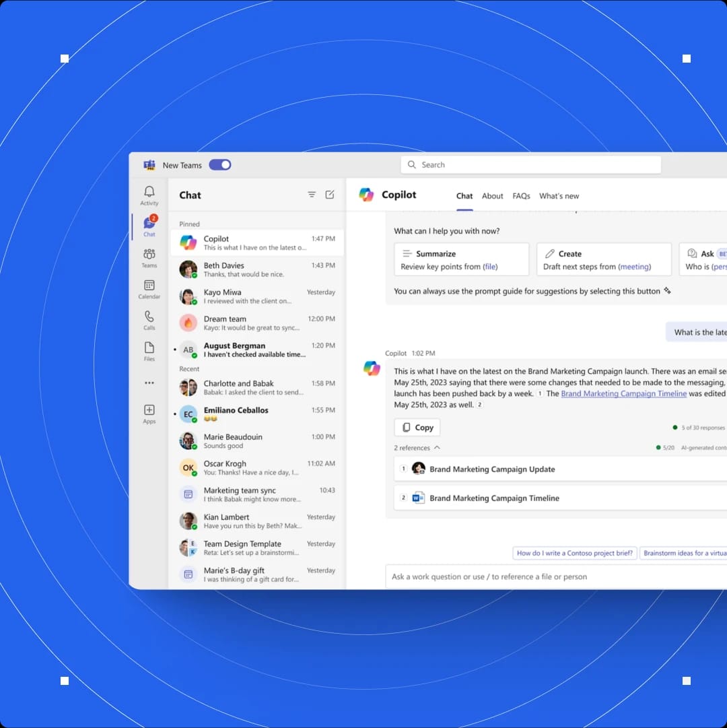
Task: Collapse the 2 references section
Action: pos(437,447)
